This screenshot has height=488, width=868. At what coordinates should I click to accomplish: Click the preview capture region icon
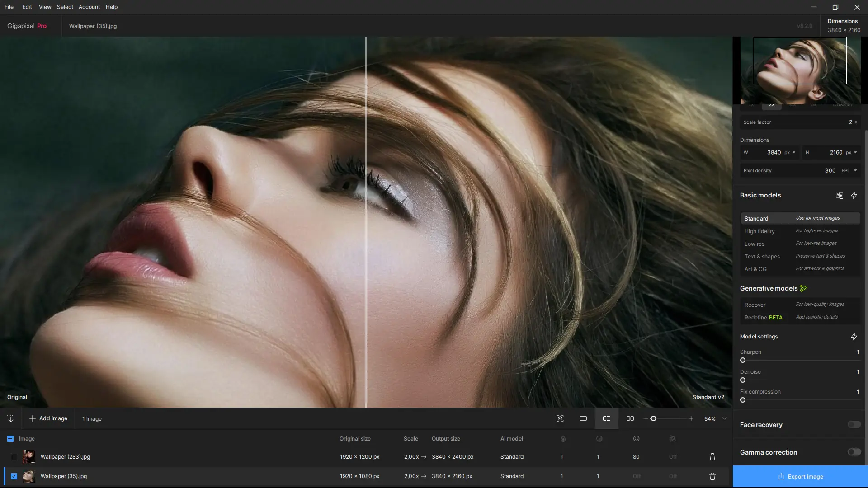[560, 418]
